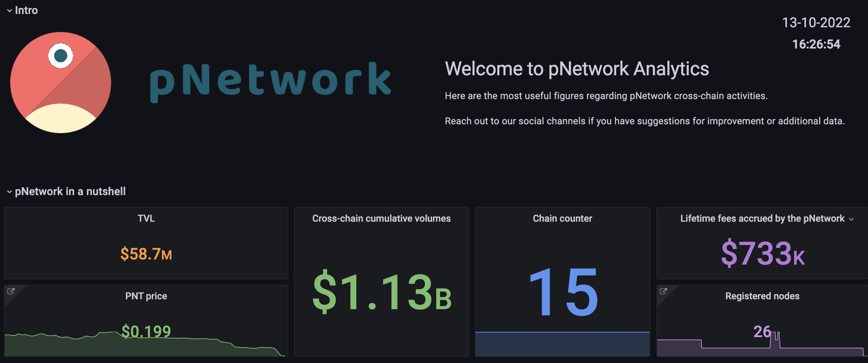
Task: Select the registered nodes value 26
Action: (762, 331)
